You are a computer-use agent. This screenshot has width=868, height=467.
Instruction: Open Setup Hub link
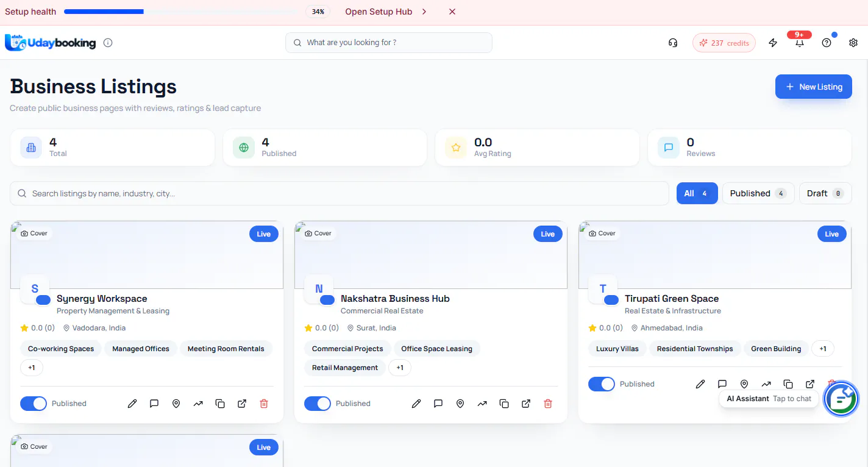click(379, 12)
